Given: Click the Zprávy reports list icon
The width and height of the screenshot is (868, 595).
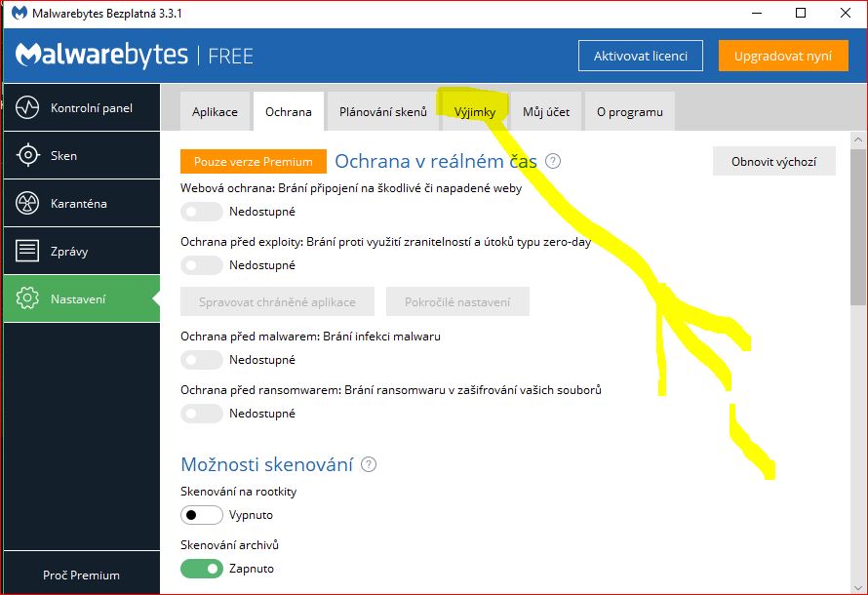Looking at the screenshot, I should 27,252.
